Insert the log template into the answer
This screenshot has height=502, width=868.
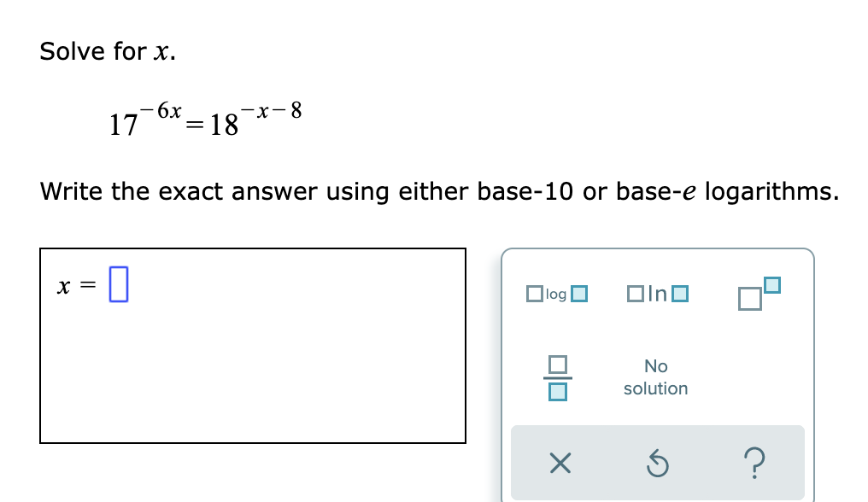pos(556,294)
